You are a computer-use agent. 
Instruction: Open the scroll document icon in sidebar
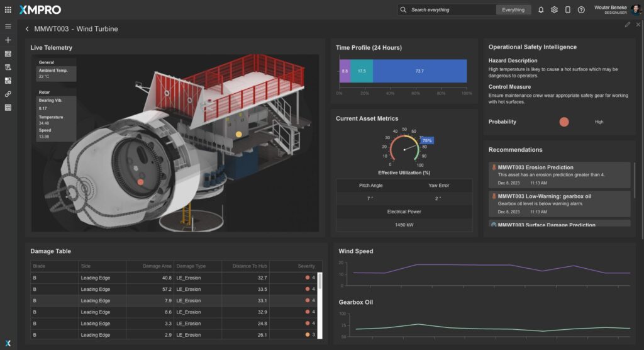(x=8, y=67)
